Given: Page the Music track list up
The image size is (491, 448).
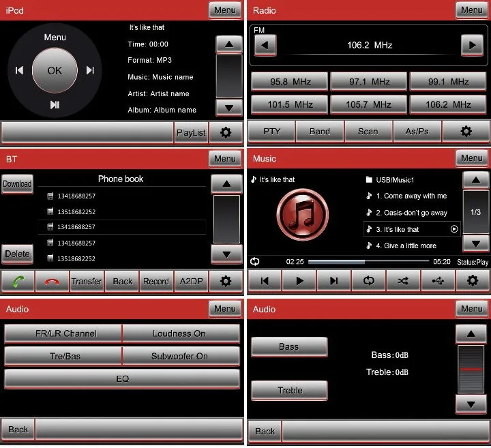Looking at the screenshot, I should tap(476, 180).
